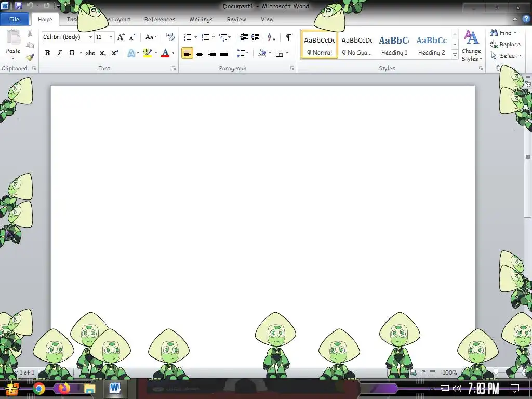Viewport: 532px width, 399px height.
Task: Click the Multilevel List icon
Action: click(223, 37)
